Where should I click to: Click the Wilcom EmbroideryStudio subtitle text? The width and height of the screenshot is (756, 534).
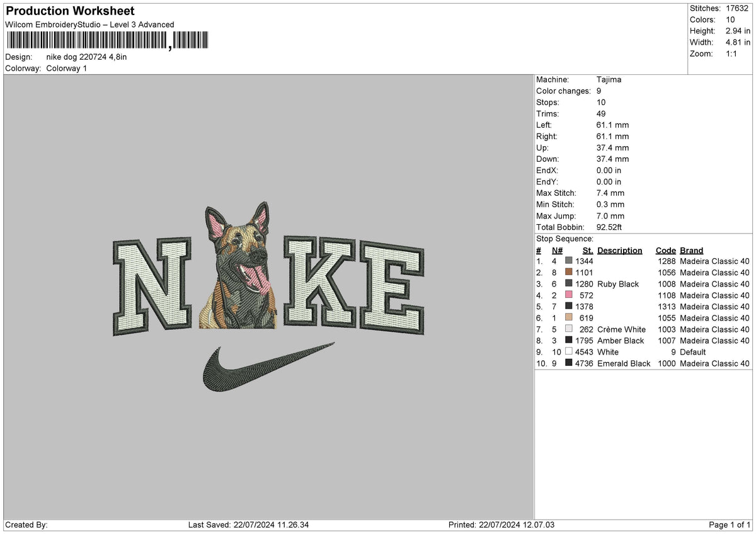point(89,25)
